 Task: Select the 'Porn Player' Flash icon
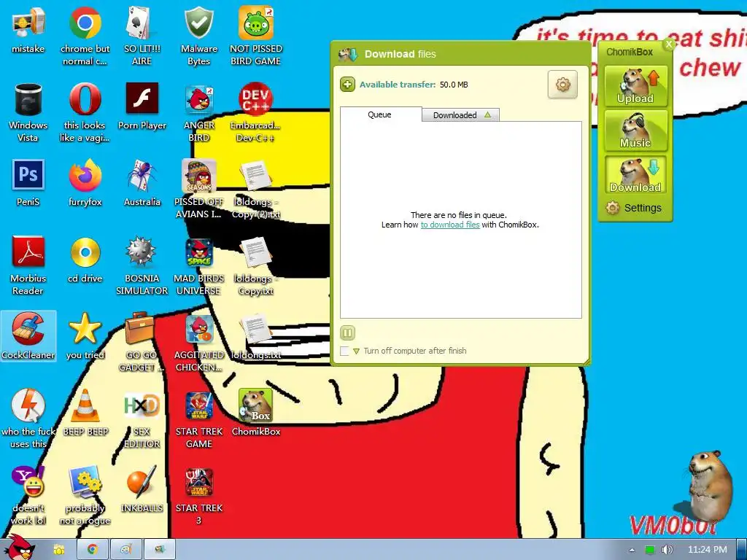(x=142, y=106)
